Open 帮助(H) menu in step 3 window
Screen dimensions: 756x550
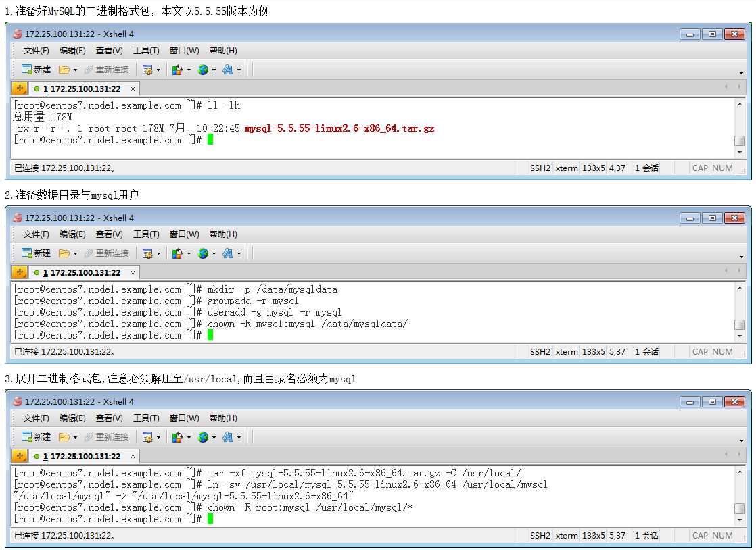[223, 418]
